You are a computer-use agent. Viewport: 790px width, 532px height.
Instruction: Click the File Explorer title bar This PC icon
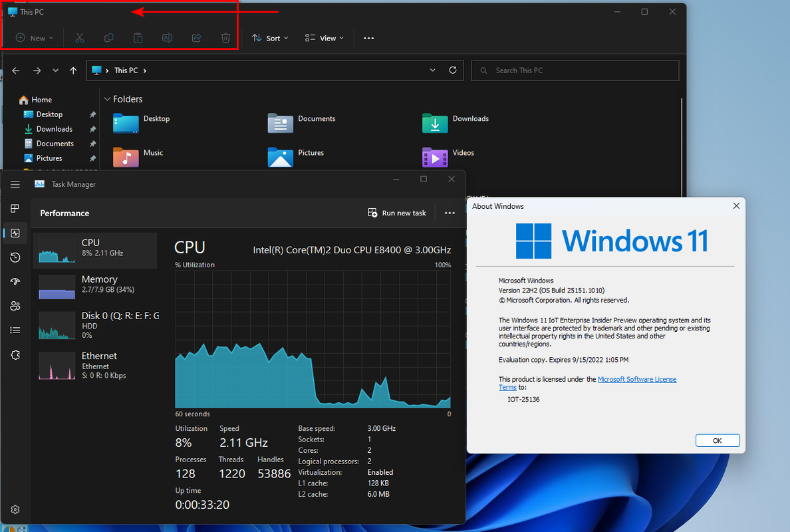[13, 11]
